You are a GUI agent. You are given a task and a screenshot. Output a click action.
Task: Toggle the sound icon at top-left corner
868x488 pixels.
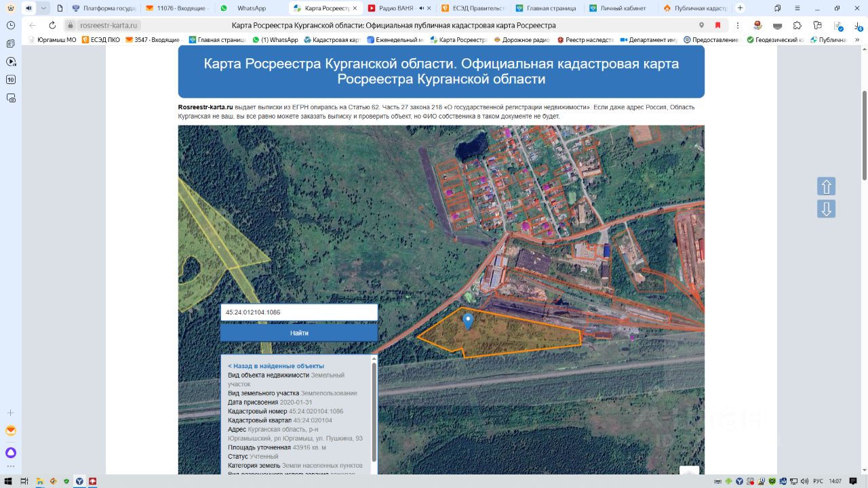point(28,8)
